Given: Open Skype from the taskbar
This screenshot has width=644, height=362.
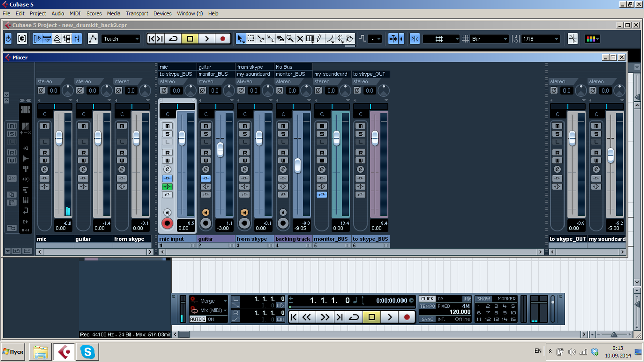Looking at the screenshot, I should coord(87,351).
